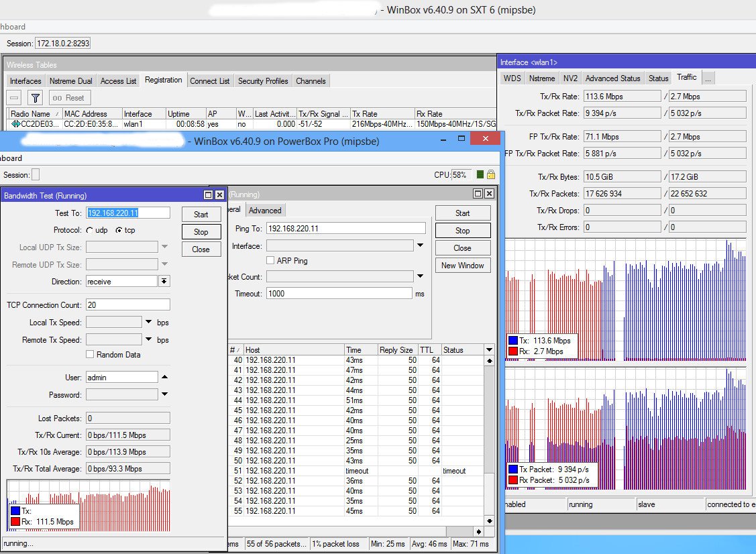Maximize the Ping sub-window using its square icon
756x554 pixels.
(478, 193)
